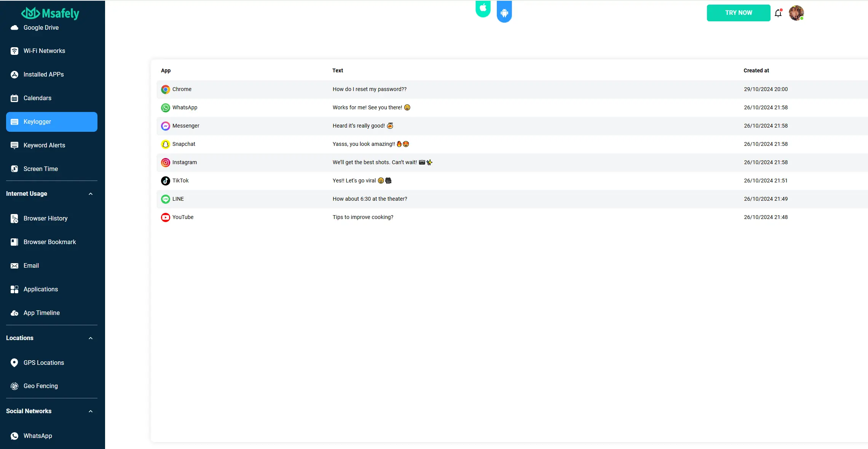868x449 pixels.
Task: Click the Instagram app icon
Action: click(x=166, y=163)
